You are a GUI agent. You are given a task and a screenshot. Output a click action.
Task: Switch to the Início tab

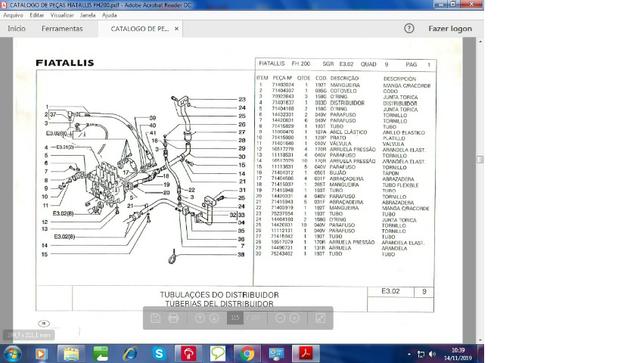tap(17, 29)
